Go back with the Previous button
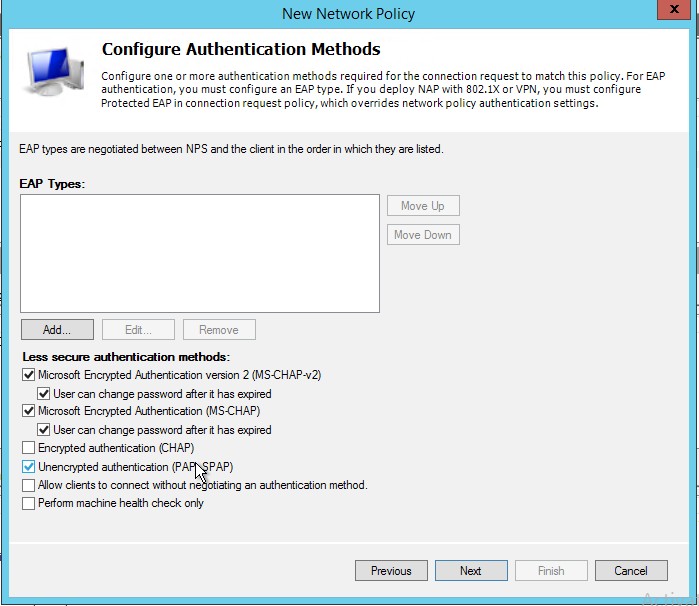The height and width of the screenshot is (606, 699). point(391,571)
